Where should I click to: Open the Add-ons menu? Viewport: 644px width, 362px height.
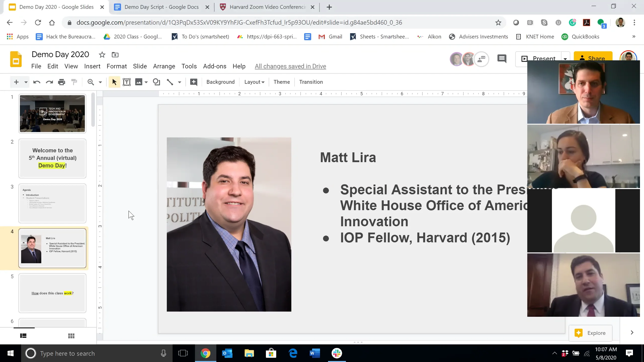[x=215, y=66]
